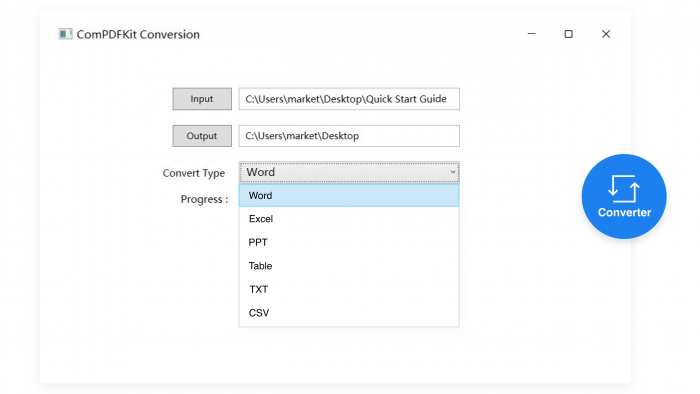The height and width of the screenshot is (394, 700).
Task: Click the Input button
Action: point(202,99)
